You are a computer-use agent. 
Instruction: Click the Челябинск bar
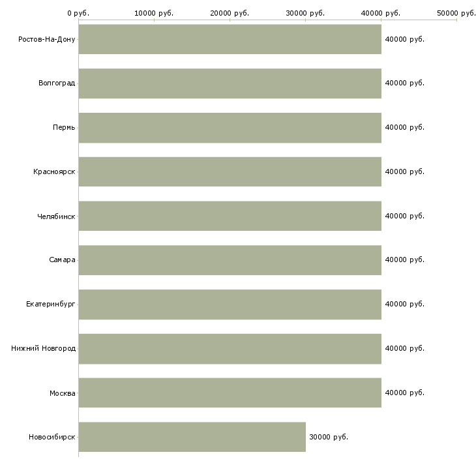click(x=230, y=216)
